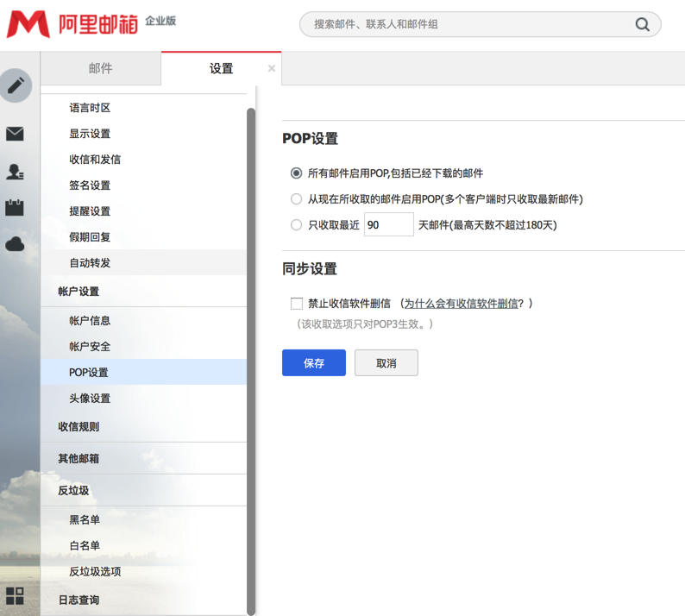
Task: Select 从现在所收取的邮件启用POP radio option
Action: 296,199
